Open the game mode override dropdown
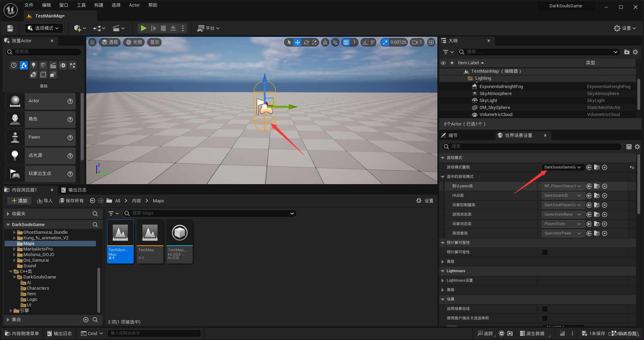This screenshot has width=644, height=340. pyautogui.click(x=563, y=167)
